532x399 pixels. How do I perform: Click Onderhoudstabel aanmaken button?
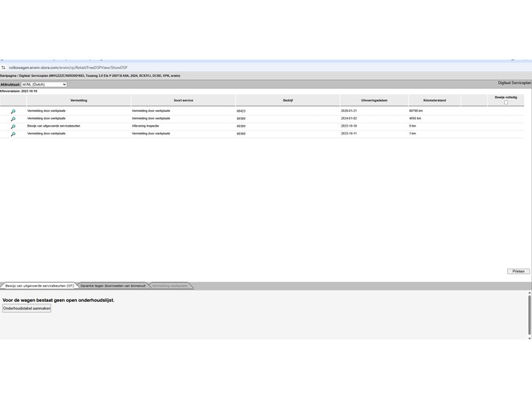coord(27,308)
